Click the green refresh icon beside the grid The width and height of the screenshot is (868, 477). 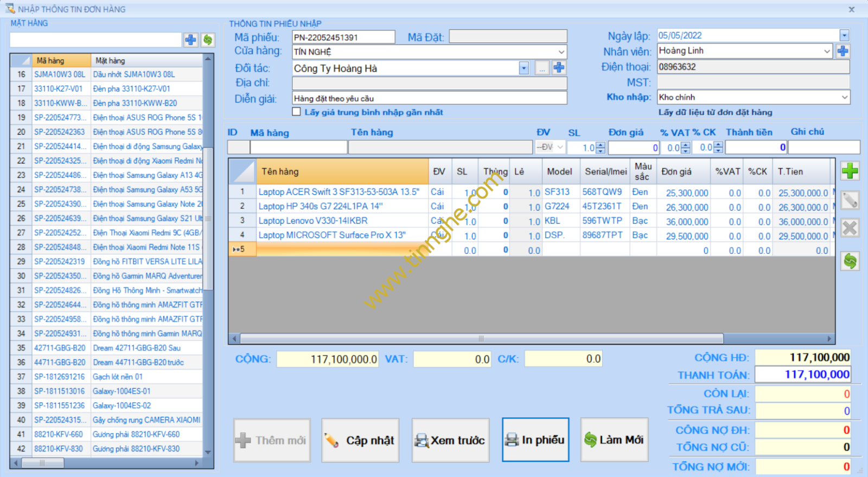(x=850, y=261)
